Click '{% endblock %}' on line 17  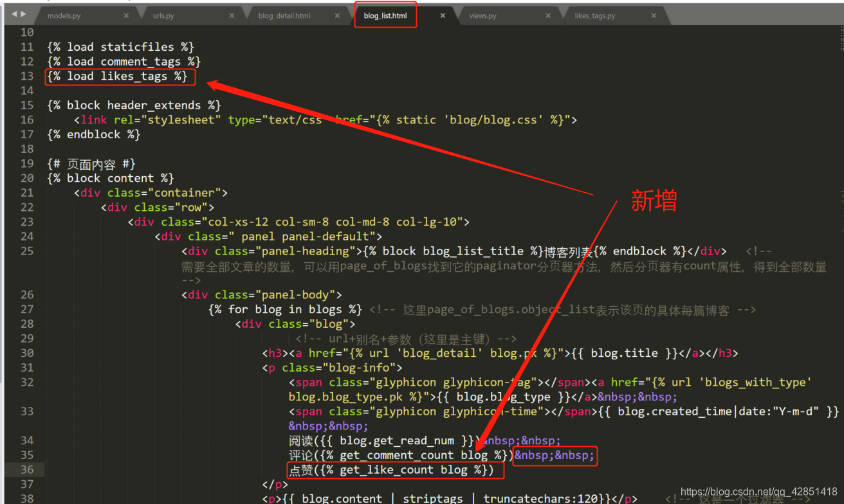click(x=93, y=135)
